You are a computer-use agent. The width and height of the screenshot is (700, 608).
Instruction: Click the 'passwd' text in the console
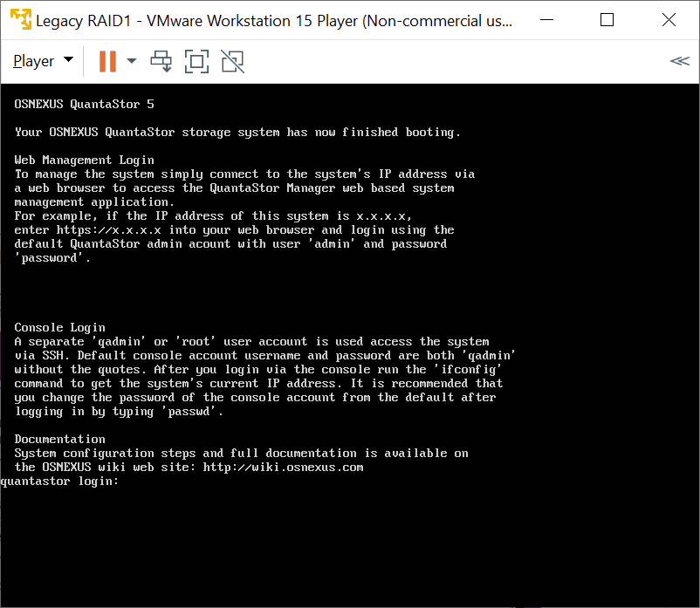coord(189,411)
